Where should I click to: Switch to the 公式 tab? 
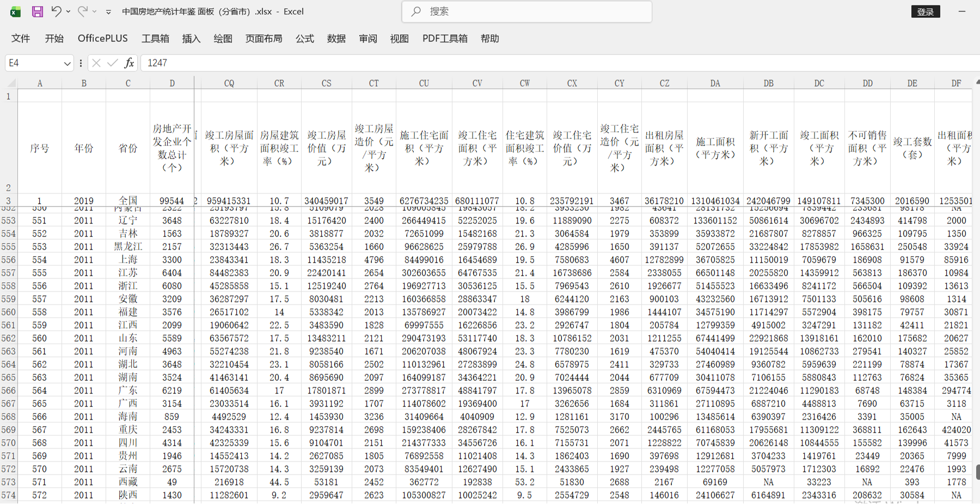tap(305, 38)
